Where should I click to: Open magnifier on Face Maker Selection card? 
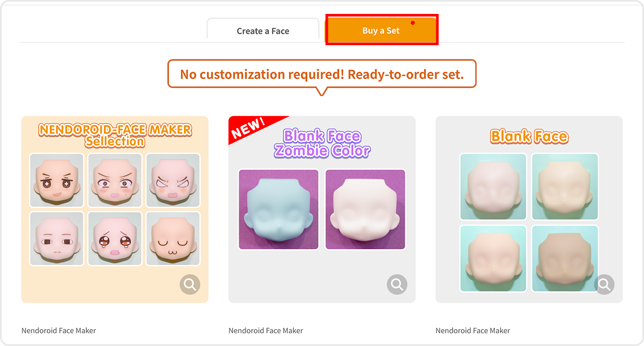[x=190, y=284]
